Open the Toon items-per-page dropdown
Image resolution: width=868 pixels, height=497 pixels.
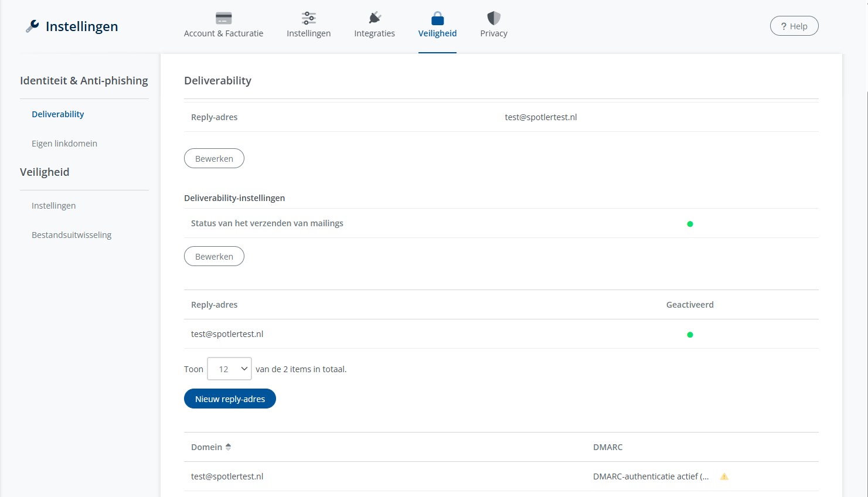229,369
